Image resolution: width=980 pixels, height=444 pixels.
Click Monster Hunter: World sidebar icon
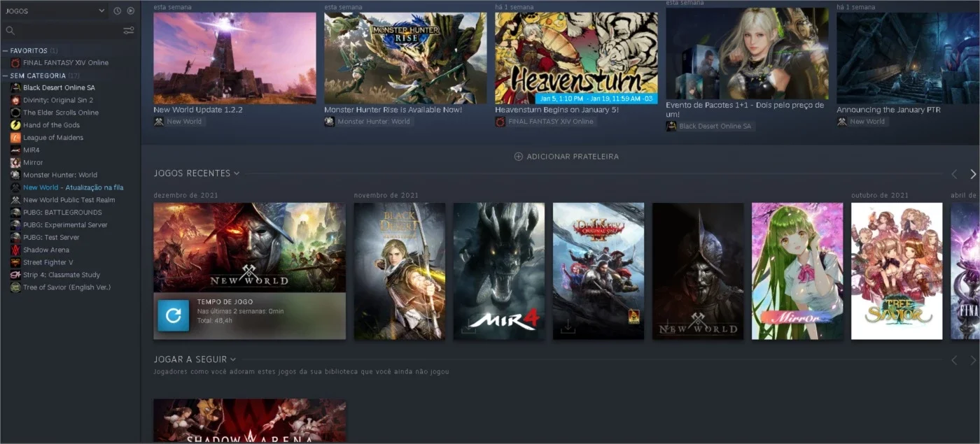15,175
